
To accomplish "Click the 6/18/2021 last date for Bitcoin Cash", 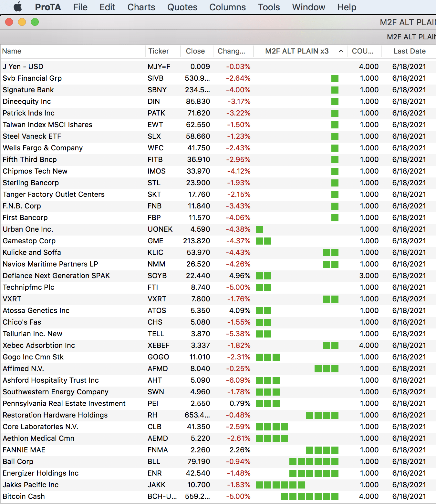I will (x=409, y=496).
